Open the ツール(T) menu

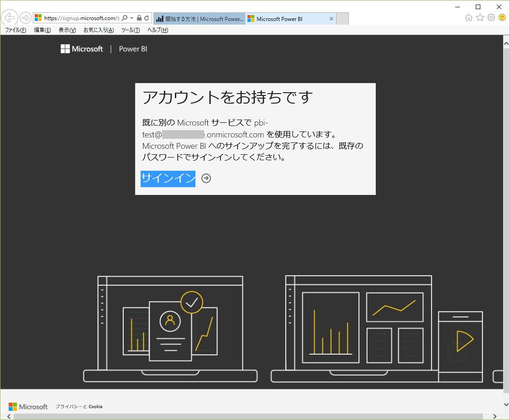131,30
